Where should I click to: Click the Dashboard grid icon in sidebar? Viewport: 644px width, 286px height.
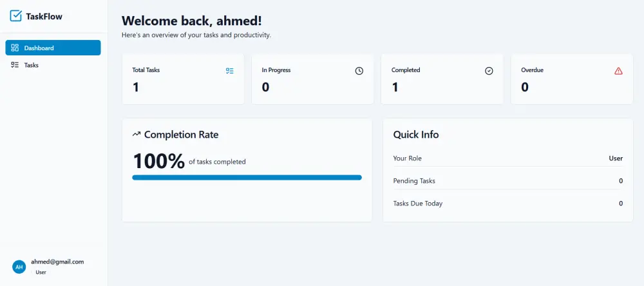(15, 48)
